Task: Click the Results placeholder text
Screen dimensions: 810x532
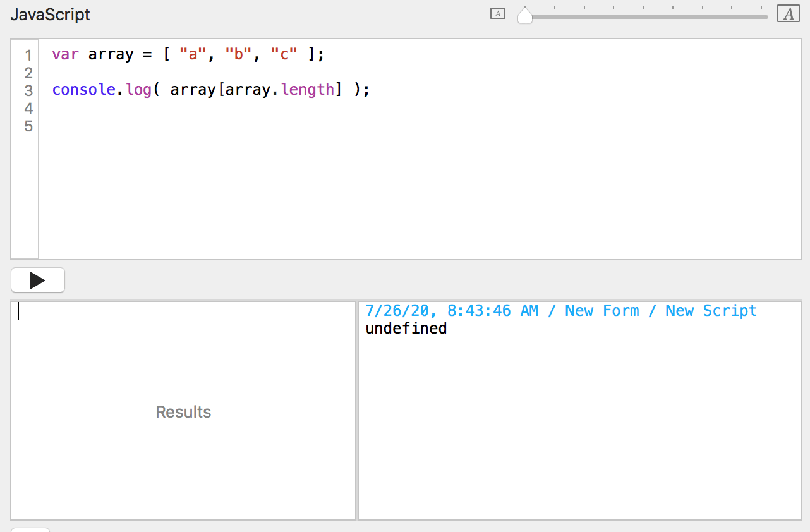Action: pyautogui.click(x=183, y=411)
